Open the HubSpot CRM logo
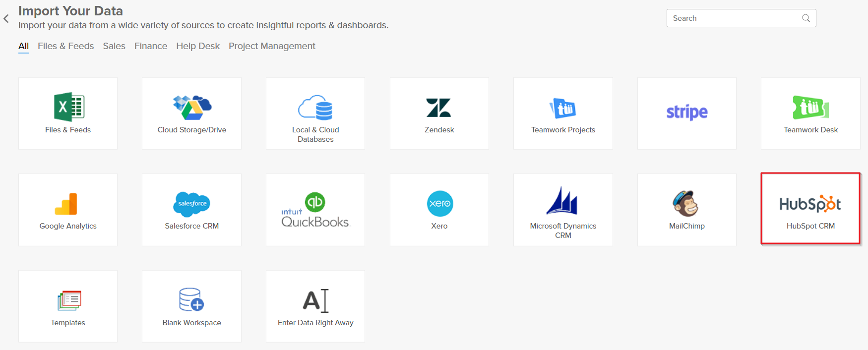The width and height of the screenshot is (868, 350). point(810,204)
